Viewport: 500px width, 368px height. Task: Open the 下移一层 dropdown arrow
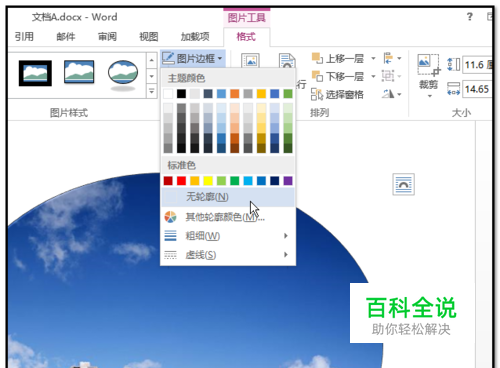373,77
